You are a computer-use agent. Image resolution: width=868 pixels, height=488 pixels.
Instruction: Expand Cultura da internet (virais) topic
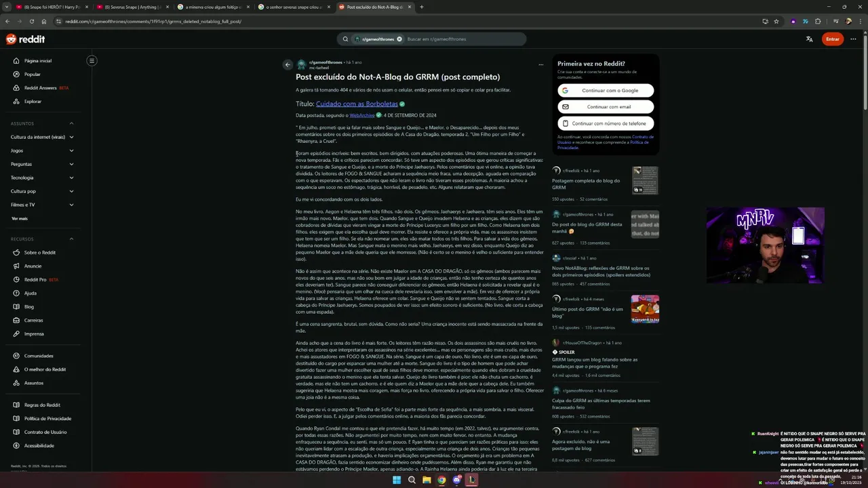pyautogui.click(x=42, y=137)
